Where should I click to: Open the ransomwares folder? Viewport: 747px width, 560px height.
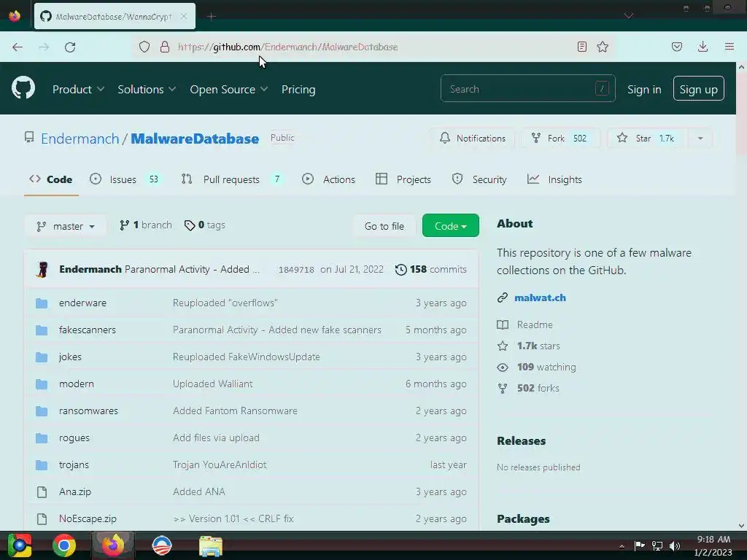pos(88,411)
